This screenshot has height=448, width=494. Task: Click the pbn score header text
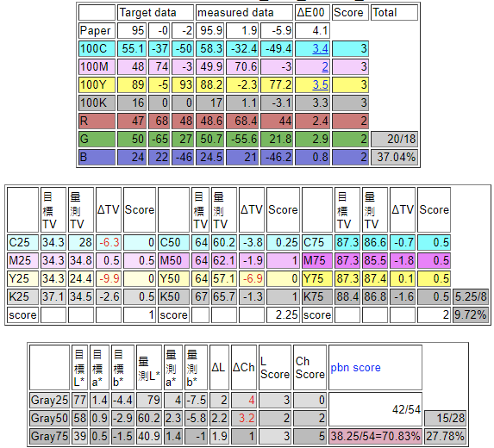click(355, 367)
